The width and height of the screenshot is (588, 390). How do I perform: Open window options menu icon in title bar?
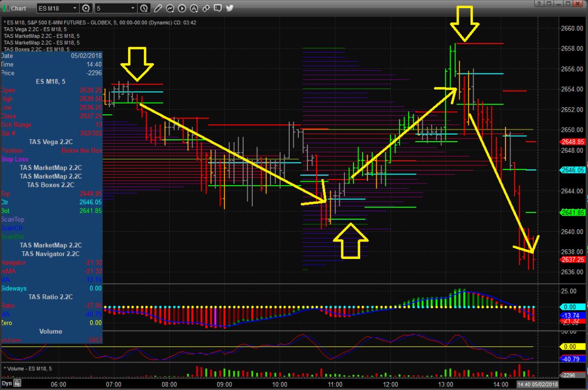coord(548,4)
